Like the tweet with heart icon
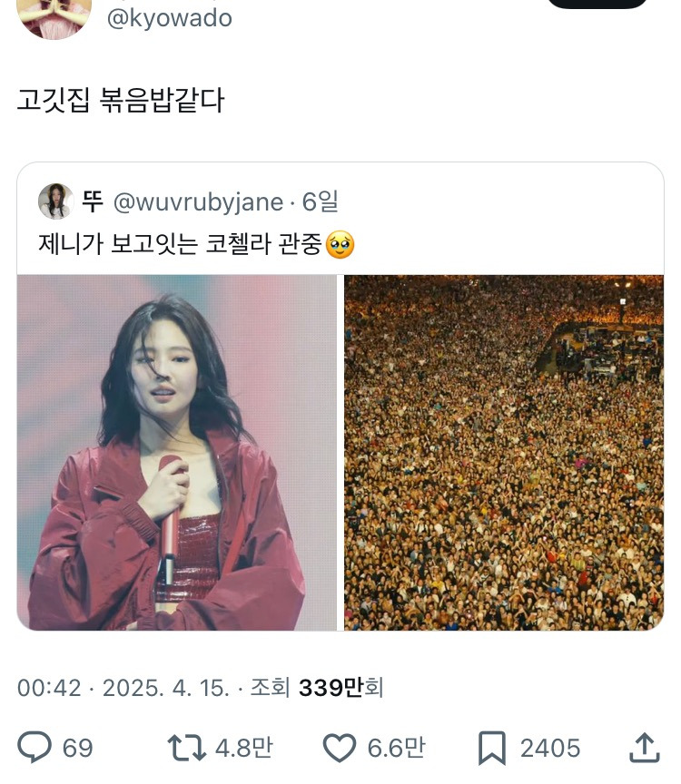681x784 pixels. click(x=340, y=748)
